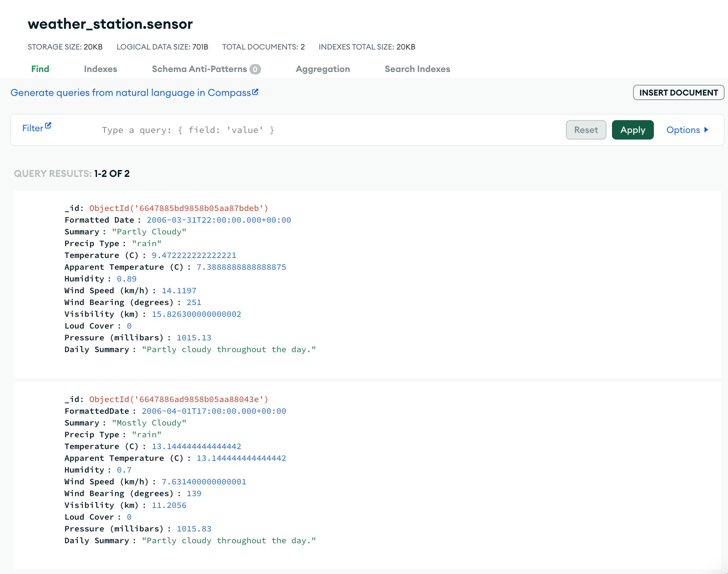The width and height of the screenshot is (728, 574).
Task: Click the INSERT DOCUMENT button
Action: point(678,92)
